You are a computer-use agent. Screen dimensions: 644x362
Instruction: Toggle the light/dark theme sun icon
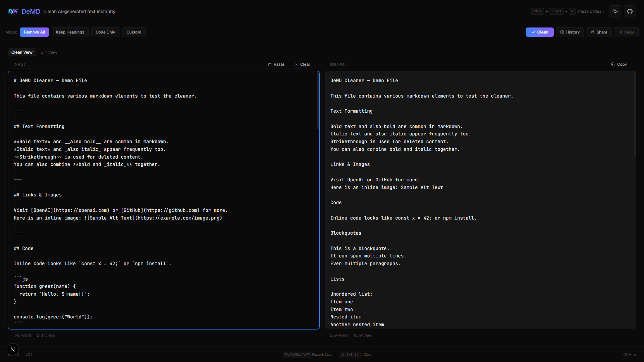click(615, 11)
